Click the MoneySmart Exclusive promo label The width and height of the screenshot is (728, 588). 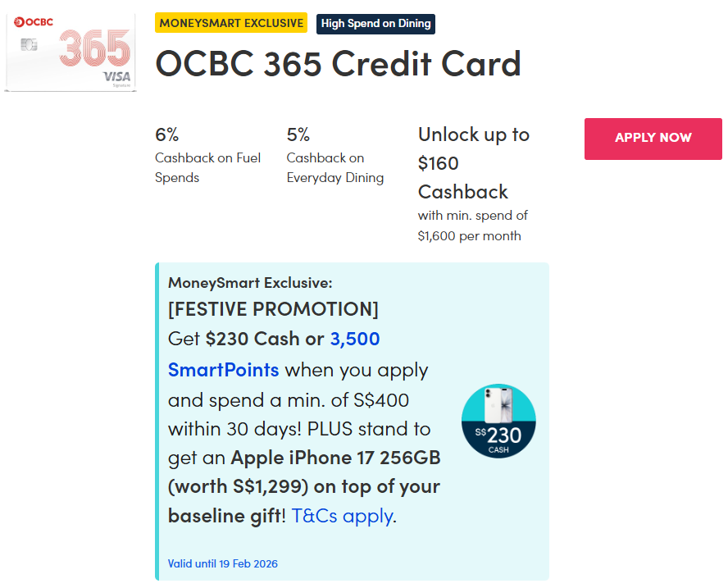(x=249, y=283)
